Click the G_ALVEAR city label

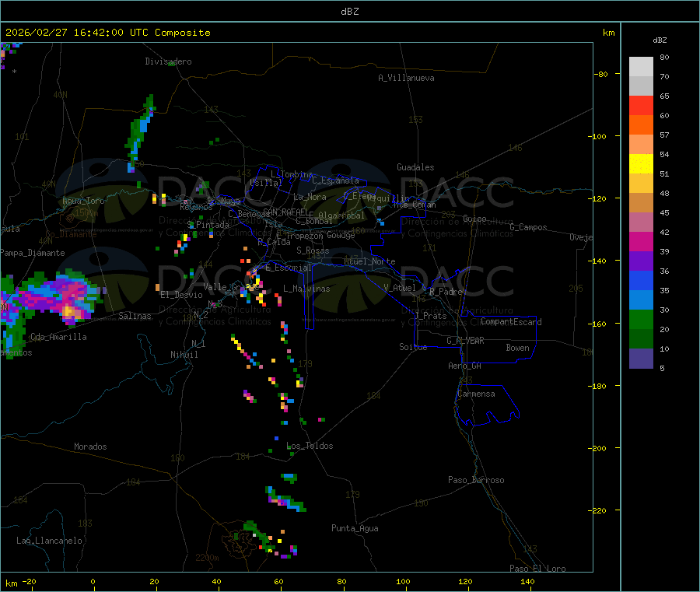465,341
